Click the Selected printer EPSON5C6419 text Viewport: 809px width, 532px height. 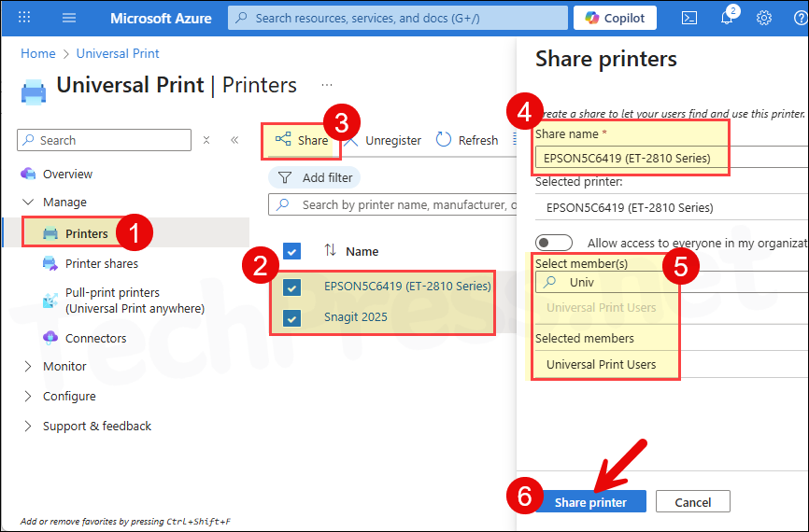tap(630, 208)
